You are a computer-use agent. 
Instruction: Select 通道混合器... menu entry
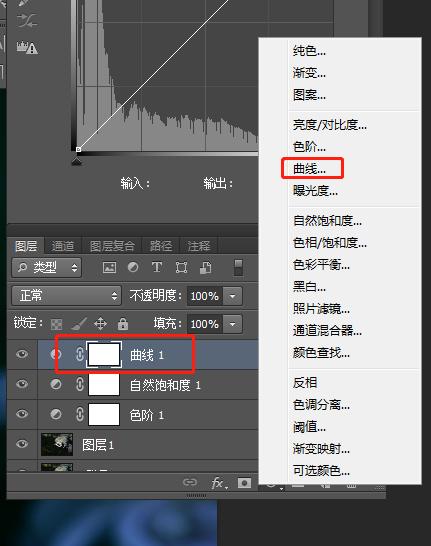[327, 330]
